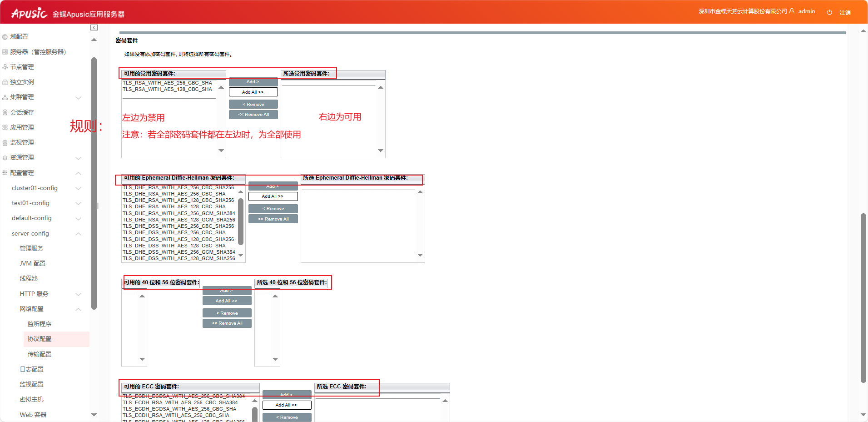Select the 协议配置 menu item
Viewport: 868px width, 422px height.
click(56, 339)
